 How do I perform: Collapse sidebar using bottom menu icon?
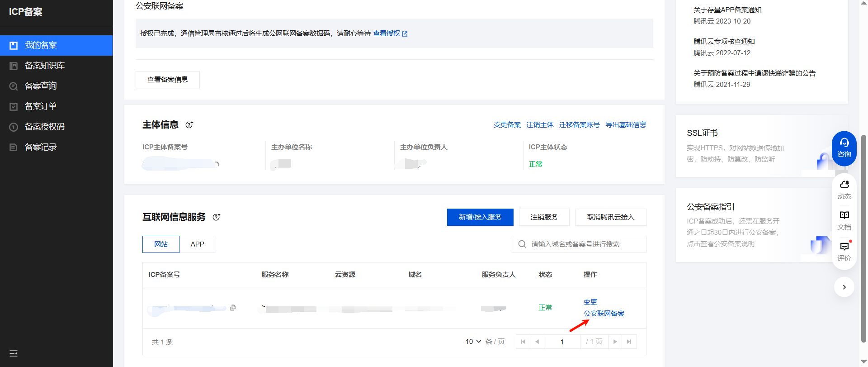click(x=14, y=353)
